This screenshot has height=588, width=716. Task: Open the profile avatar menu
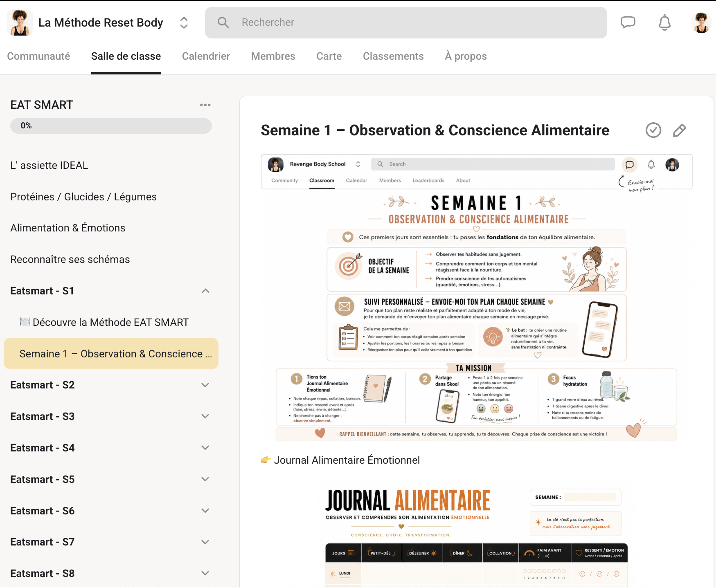[701, 22]
